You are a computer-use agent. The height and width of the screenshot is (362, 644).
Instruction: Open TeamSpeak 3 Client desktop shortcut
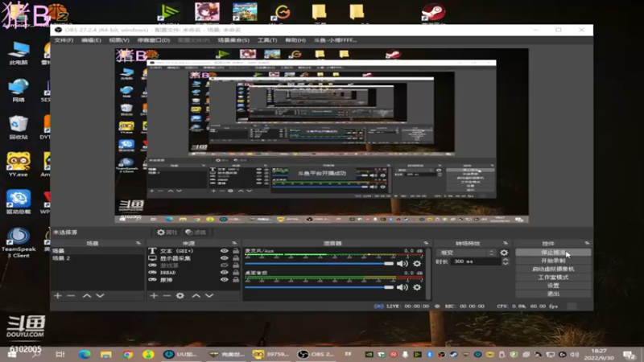(19, 243)
